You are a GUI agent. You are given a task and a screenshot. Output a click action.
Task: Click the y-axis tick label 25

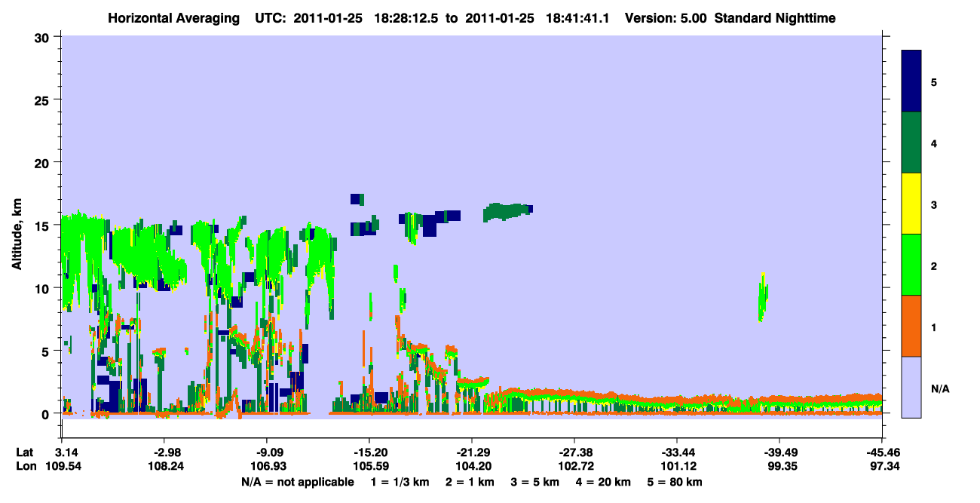[x=44, y=100]
